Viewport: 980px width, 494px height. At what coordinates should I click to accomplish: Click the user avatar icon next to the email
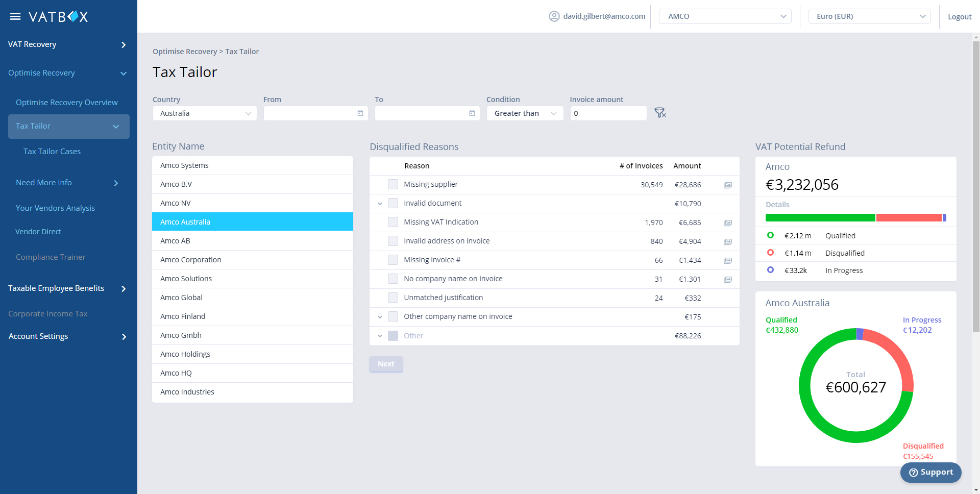[554, 16]
